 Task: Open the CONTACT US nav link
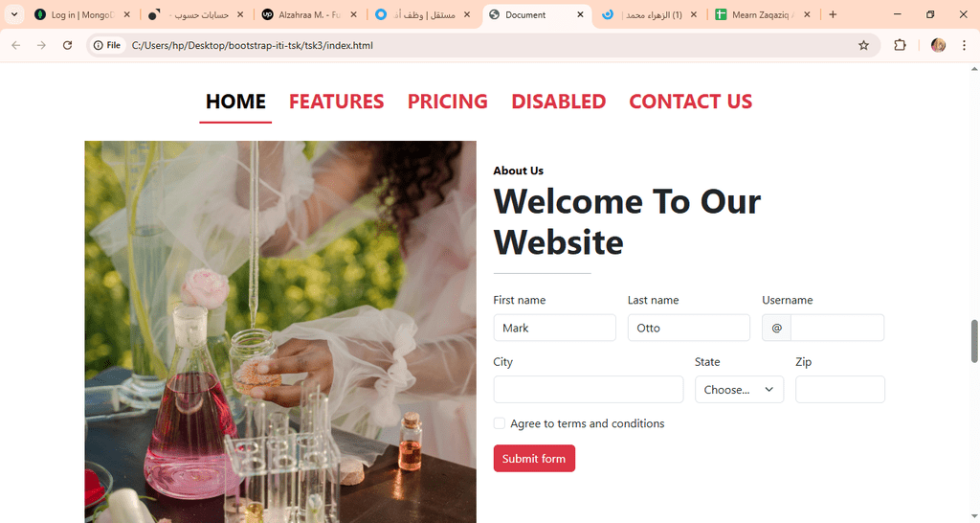[x=690, y=102]
